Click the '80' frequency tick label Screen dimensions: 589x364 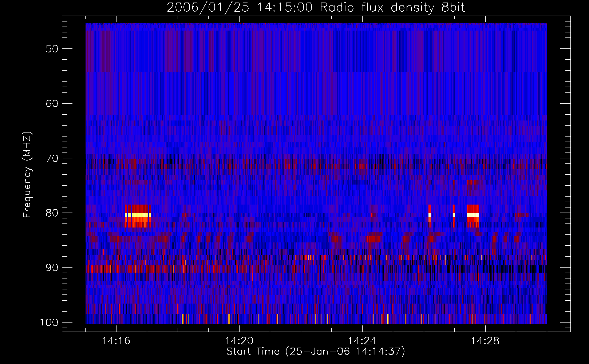pyautogui.click(x=52, y=213)
